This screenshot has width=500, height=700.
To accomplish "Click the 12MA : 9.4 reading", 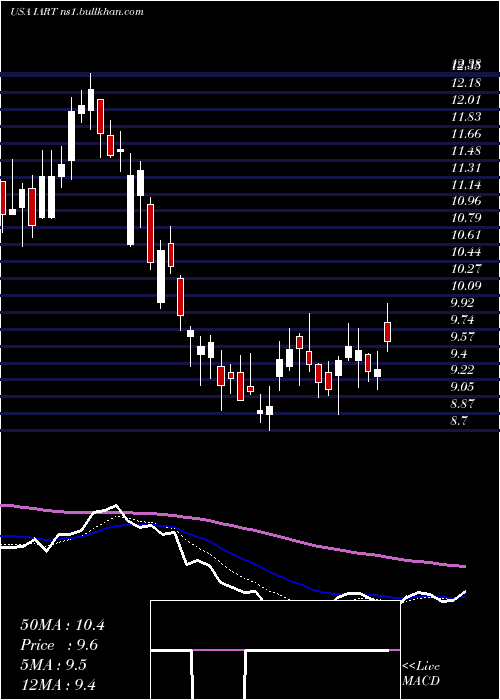I will 59,684.
